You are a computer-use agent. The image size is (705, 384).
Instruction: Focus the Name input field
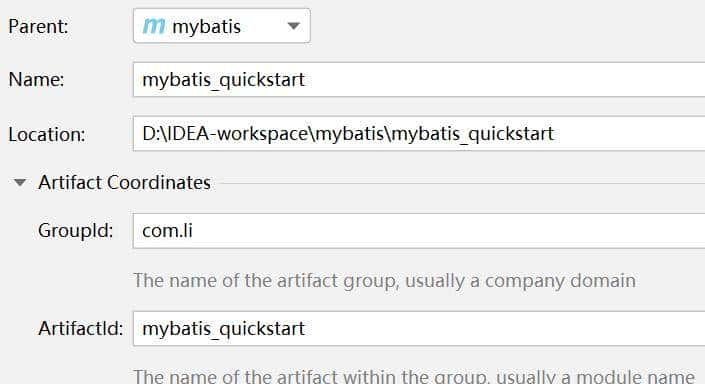pyautogui.click(x=419, y=80)
